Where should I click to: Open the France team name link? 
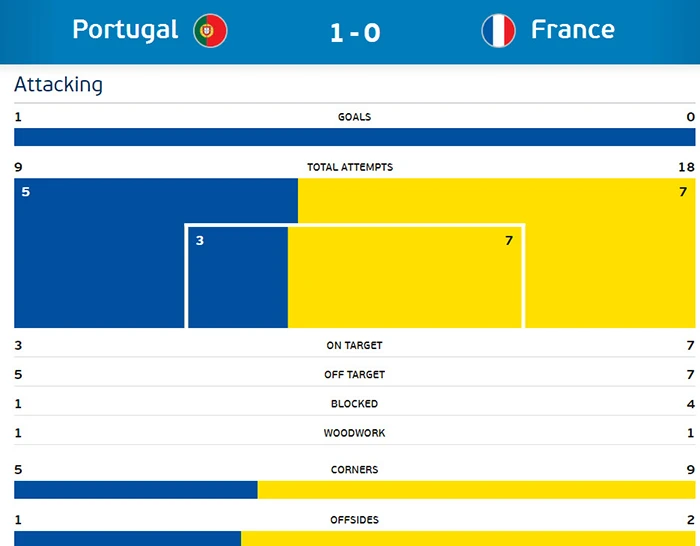click(x=572, y=29)
